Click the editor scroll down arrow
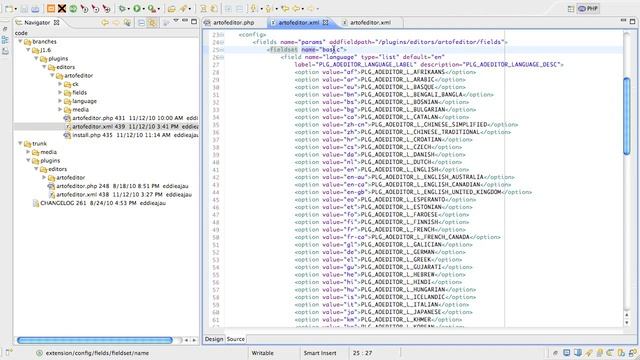This screenshot has height=360, width=640. point(627,323)
